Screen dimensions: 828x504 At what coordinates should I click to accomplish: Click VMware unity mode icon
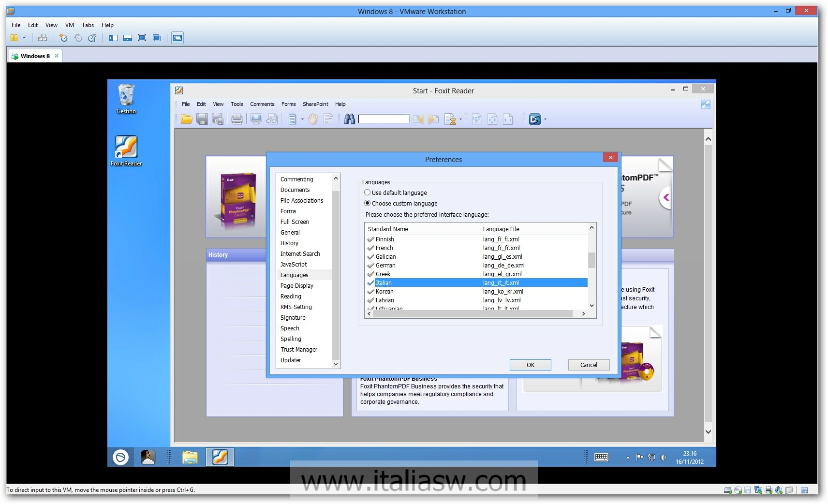(x=156, y=38)
